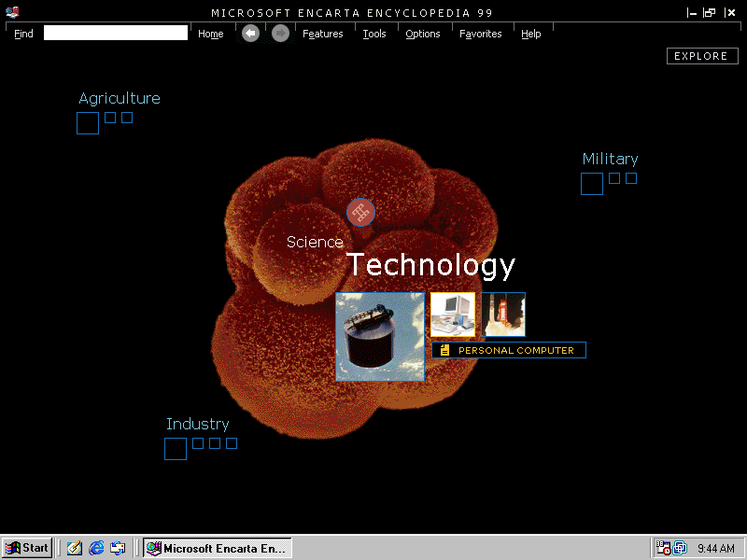This screenshot has height=560, width=747.
Task: Click the Forward arrow navigation button
Action: (x=281, y=34)
